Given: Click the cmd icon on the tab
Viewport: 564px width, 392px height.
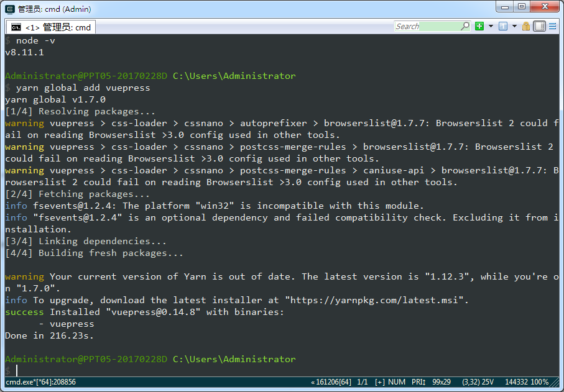Looking at the screenshot, I should tap(16, 27).
